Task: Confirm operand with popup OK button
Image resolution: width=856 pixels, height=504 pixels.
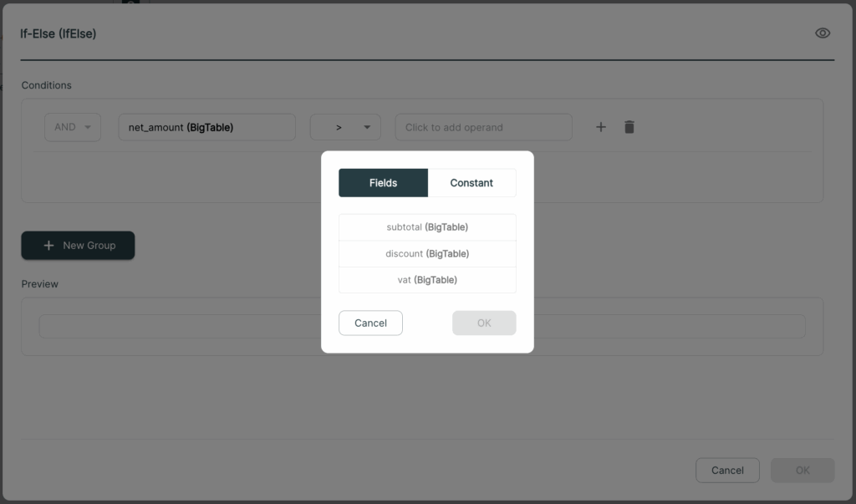Action: tap(484, 323)
